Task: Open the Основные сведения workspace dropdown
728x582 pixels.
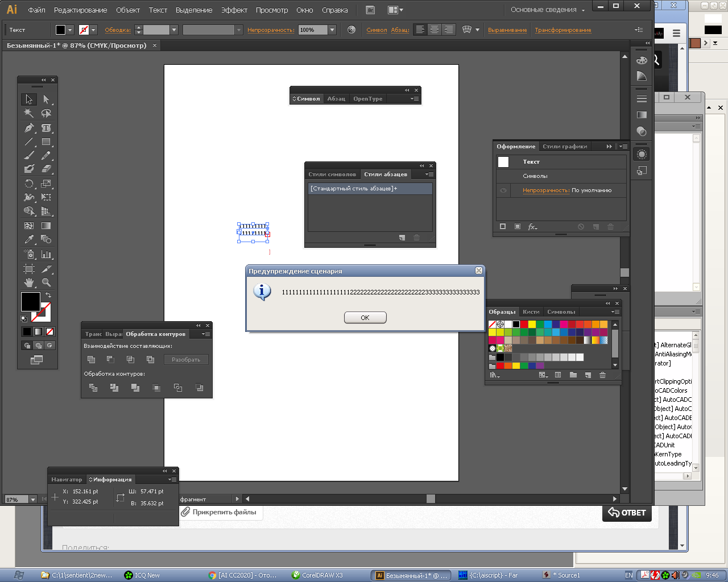Action: point(547,10)
